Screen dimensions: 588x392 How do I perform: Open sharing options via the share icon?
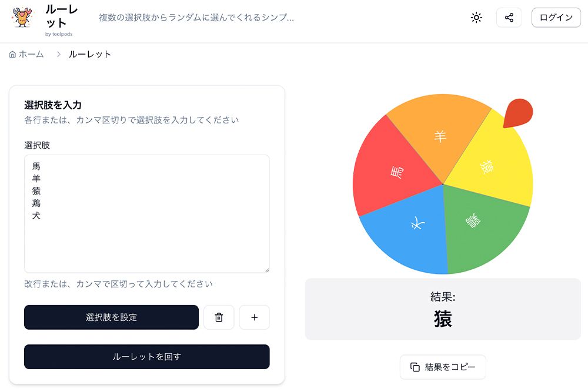click(509, 17)
